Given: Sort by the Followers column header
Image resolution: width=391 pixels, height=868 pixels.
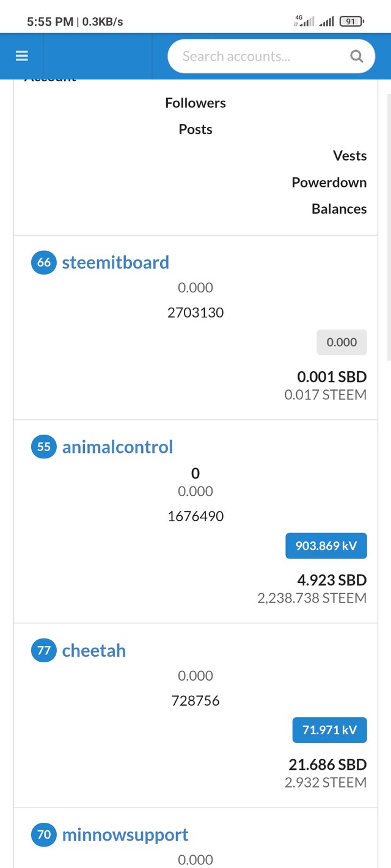Looking at the screenshot, I should (x=195, y=103).
